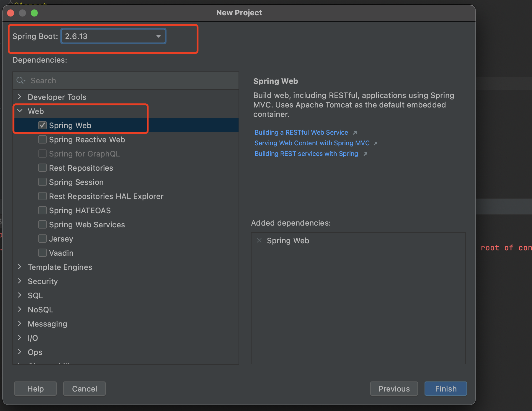This screenshot has width=532, height=411.
Task: Expand the Template Engines section
Action: [19, 267]
